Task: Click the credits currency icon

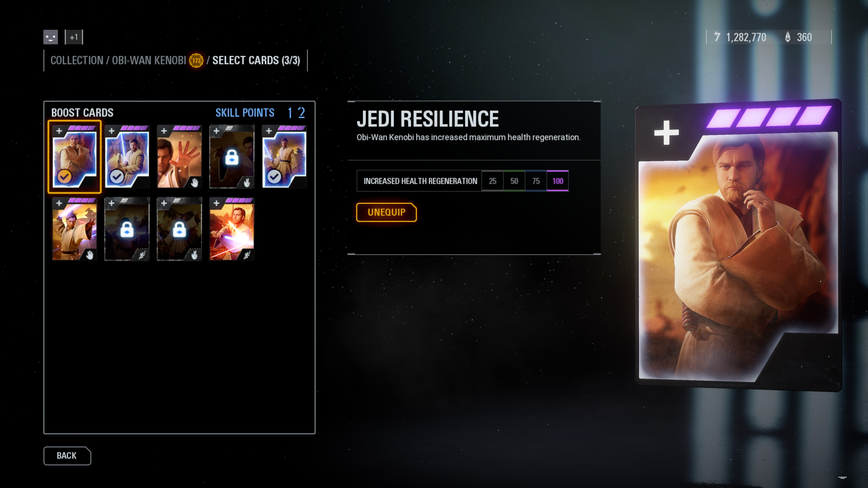Action: [x=717, y=37]
